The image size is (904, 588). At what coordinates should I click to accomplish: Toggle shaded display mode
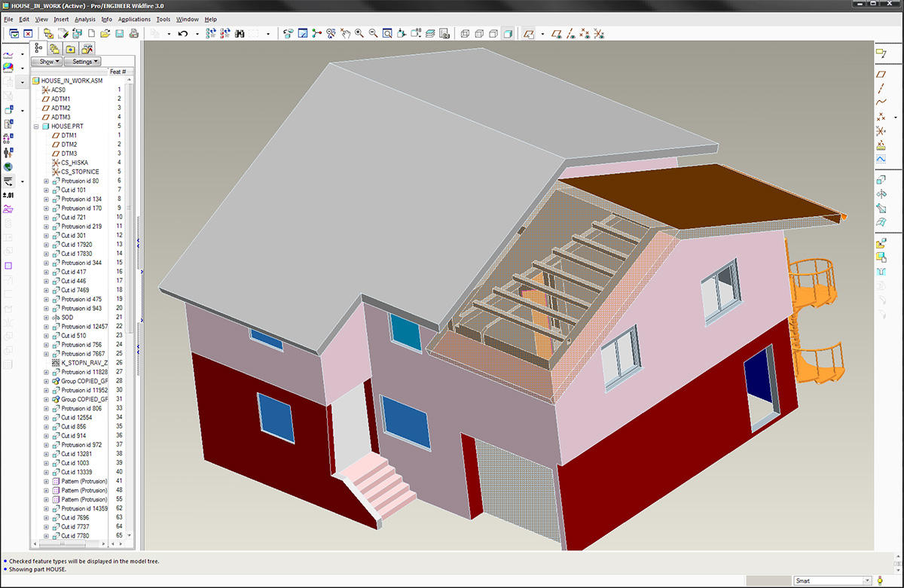pyautogui.click(x=508, y=33)
